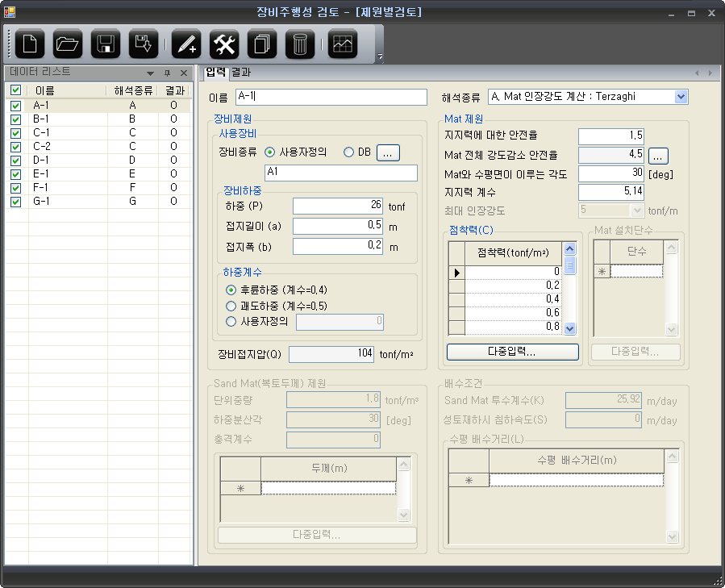Screen dimensions: 725x588
Task: Click the Mat 강도감소 안전율 ellipsis button
Action: [x=658, y=156]
